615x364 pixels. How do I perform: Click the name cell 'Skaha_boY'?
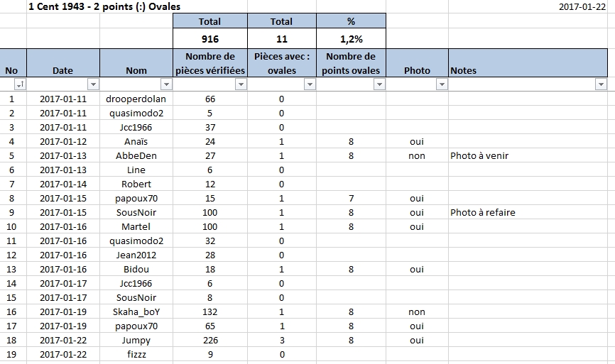(136, 312)
